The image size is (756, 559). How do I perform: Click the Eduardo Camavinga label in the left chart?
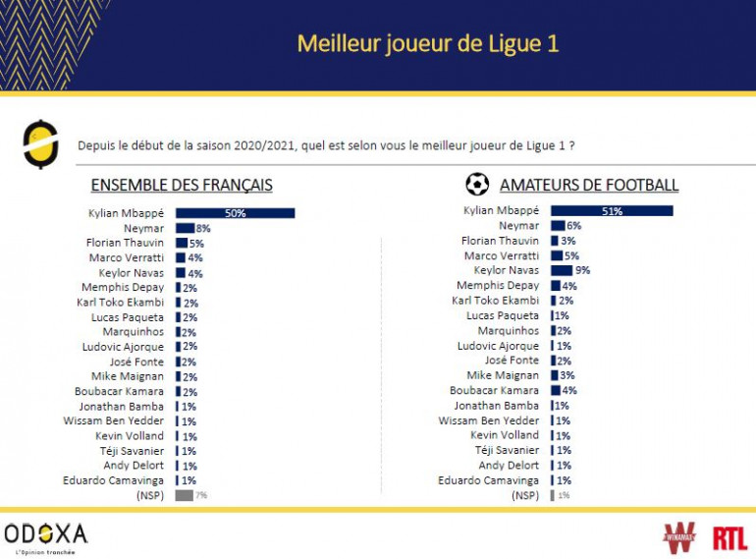[119, 480]
